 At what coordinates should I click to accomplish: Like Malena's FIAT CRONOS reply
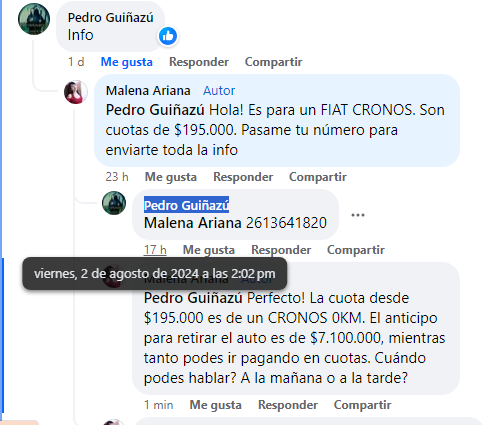(171, 177)
